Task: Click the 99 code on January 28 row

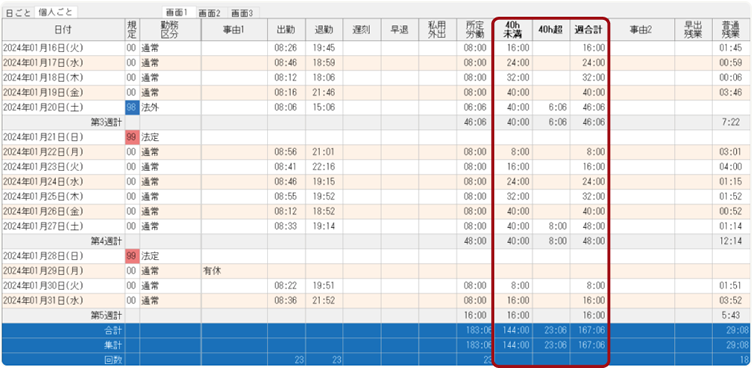Action: pyautogui.click(x=132, y=256)
